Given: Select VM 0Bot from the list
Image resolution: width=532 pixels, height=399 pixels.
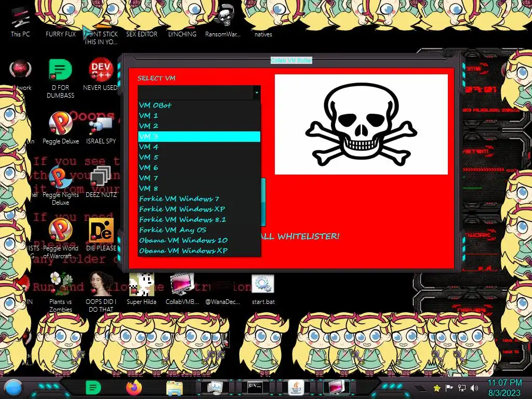Looking at the screenshot, I should pyautogui.click(x=199, y=105).
